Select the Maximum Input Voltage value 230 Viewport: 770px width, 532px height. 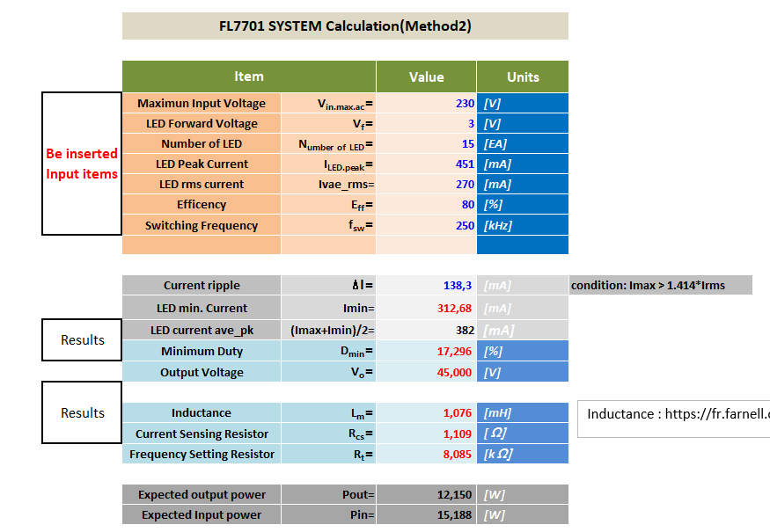pos(426,103)
